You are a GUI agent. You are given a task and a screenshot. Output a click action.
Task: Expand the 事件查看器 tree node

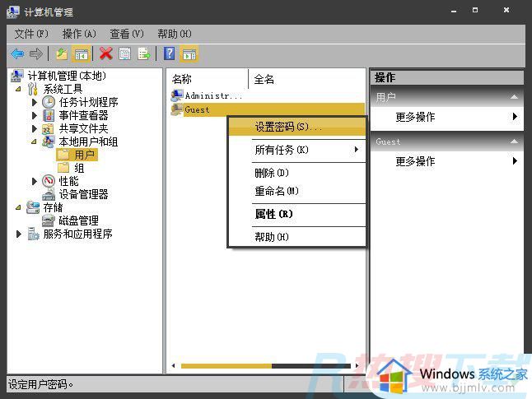tap(35, 116)
